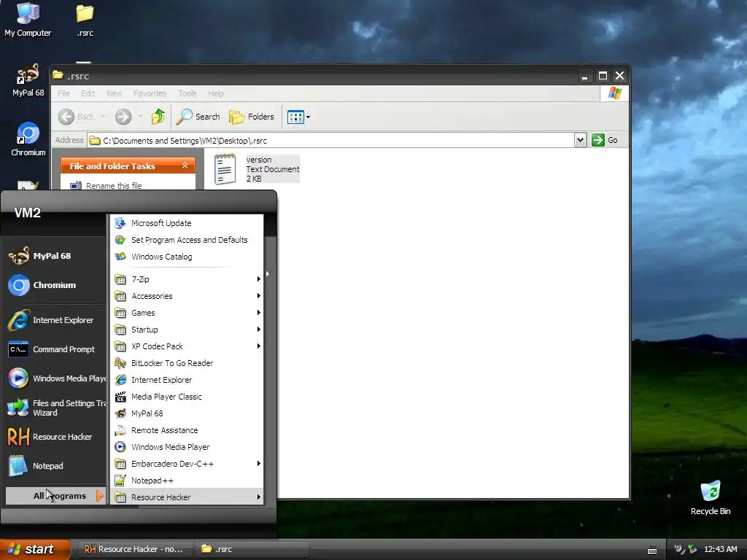Open the Edit menu in .rsrc window
The width and height of the screenshot is (747, 560).
(88, 93)
